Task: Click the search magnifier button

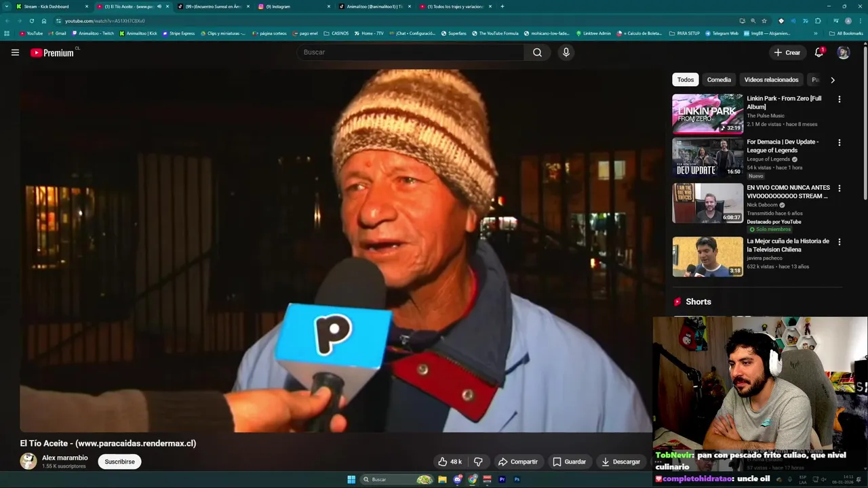Action: point(537,52)
